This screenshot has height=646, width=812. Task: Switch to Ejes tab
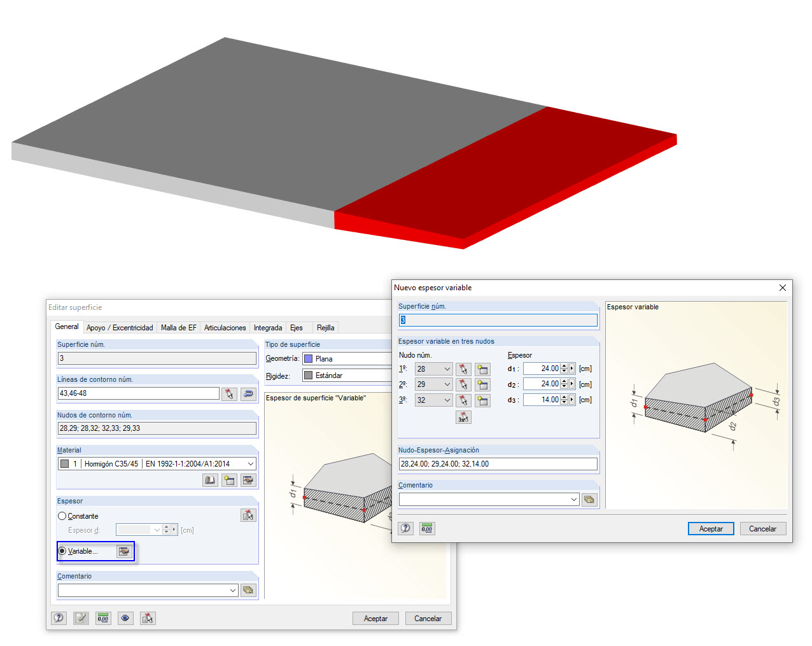pyautogui.click(x=297, y=328)
